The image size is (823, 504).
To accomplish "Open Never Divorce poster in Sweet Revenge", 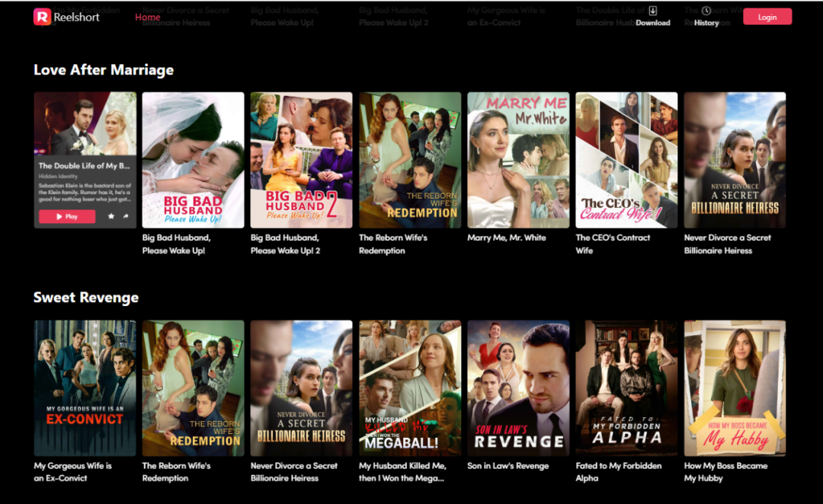I will point(301,388).
